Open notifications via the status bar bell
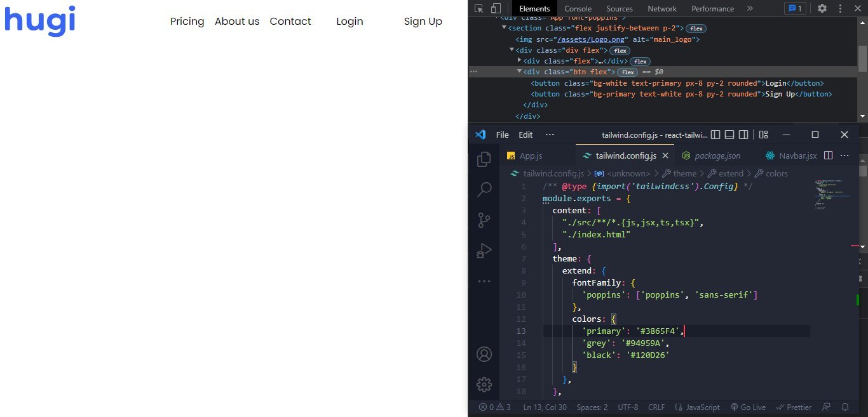 (845, 407)
